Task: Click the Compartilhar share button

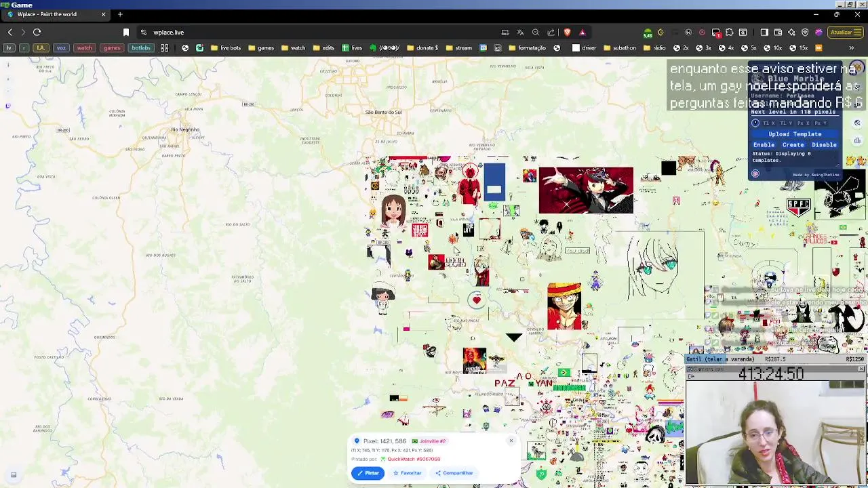Action: click(x=454, y=473)
